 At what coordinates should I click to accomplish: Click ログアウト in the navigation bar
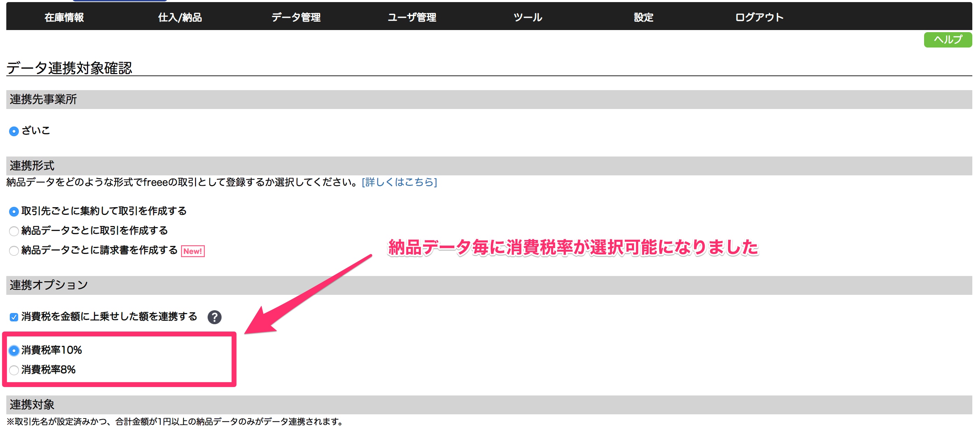(759, 17)
